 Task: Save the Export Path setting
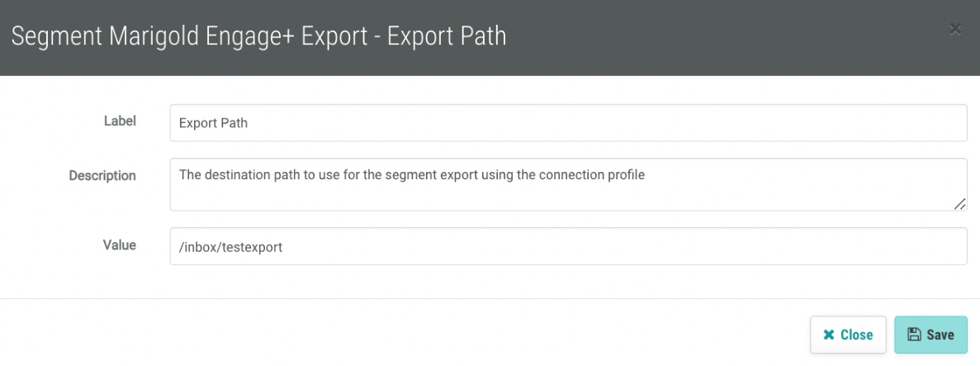930,335
